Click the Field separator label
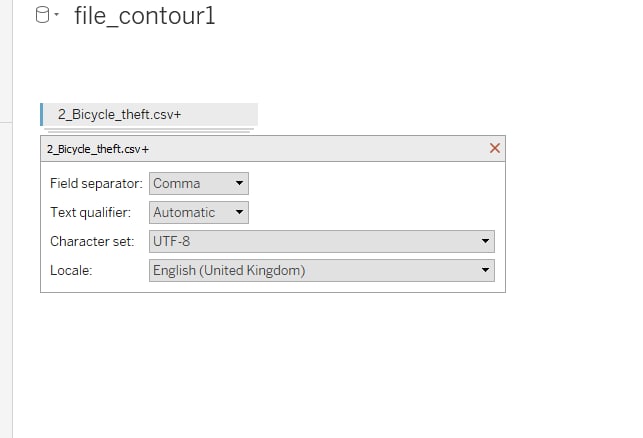The height and width of the screenshot is (438, 643). [96, 184]
